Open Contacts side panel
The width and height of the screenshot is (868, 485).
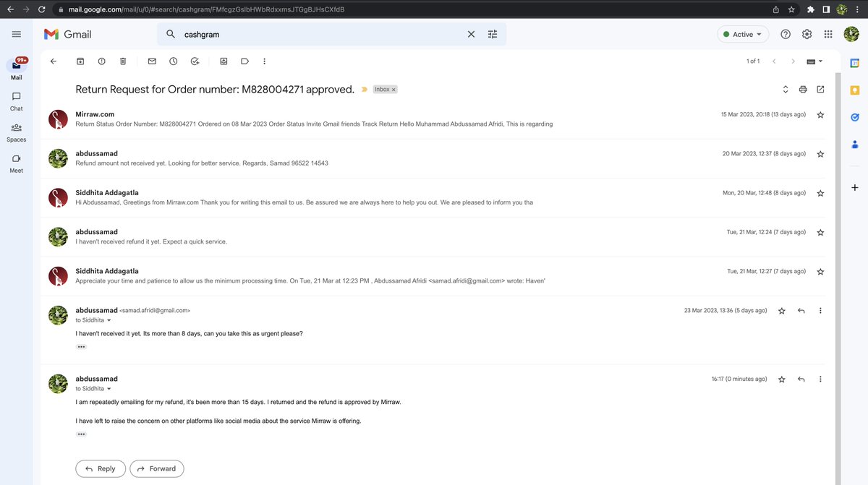point(854,144)
